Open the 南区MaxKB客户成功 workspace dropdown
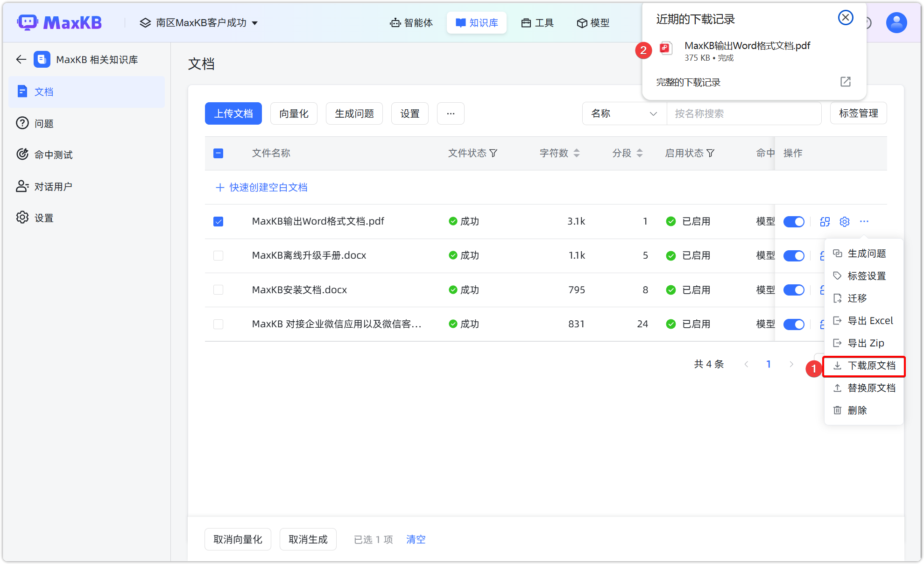Image resolution: width=924 pixels, height=564 pixels. [x=198, y=22]
